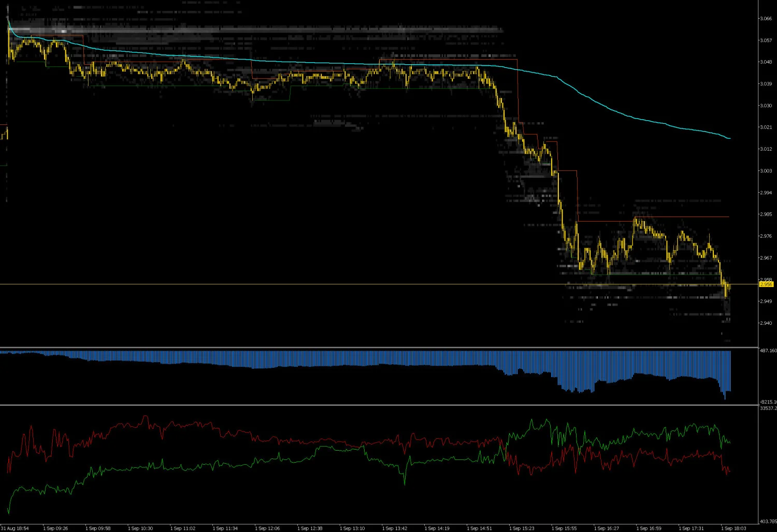Click the separator above the red-green oscillator pane
The image size is (777, 532).
pos(379,405)
